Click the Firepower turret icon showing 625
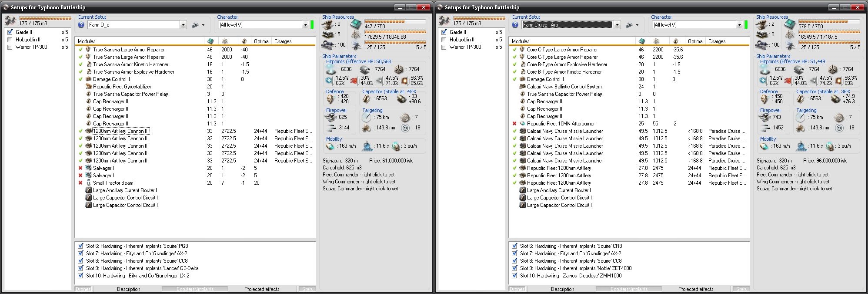Screen dimensions: 868x294 (x=330, y=117)
